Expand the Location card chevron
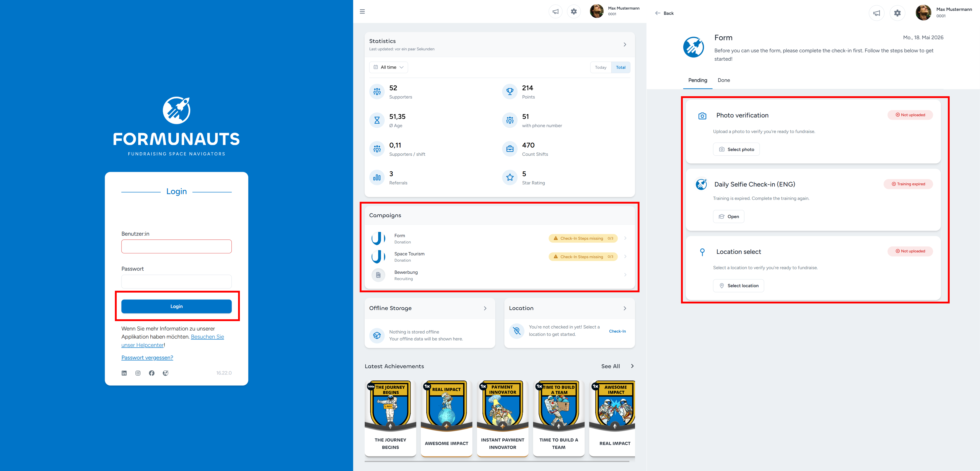This screenshot has height=471, width=980. (x=625, y=308)
